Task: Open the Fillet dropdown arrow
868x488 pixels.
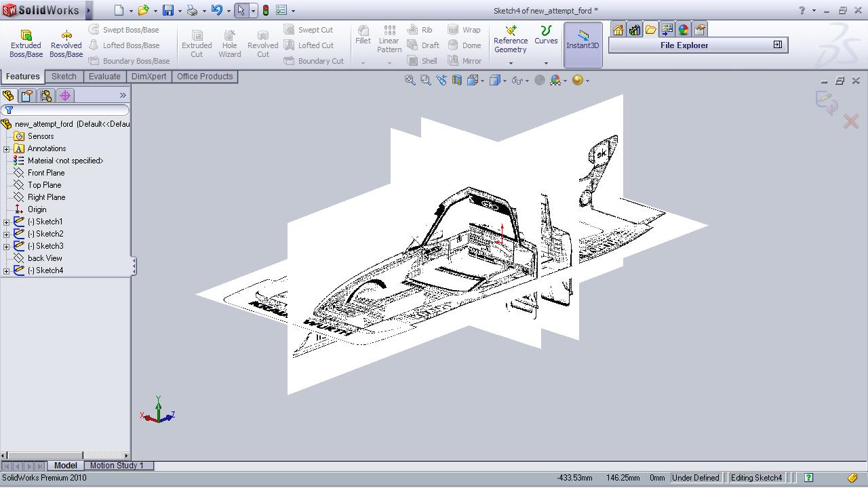Action: coord(363,63)
